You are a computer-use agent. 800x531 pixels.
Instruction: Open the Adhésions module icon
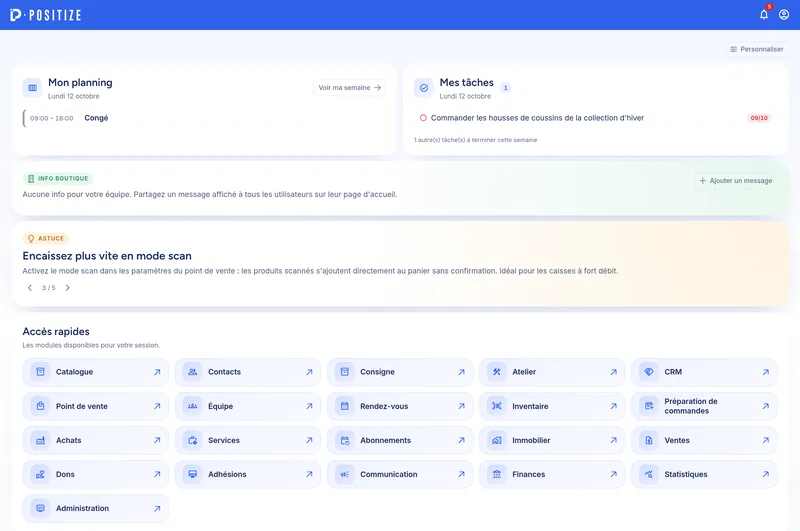(192, 474)
